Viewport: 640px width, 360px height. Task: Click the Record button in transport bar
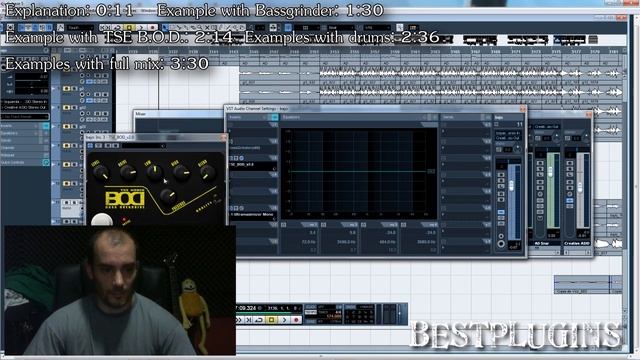click(297, 320)
